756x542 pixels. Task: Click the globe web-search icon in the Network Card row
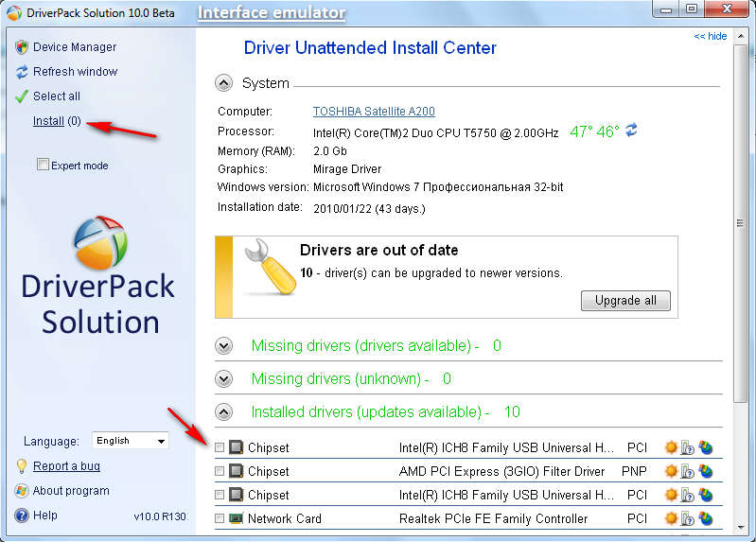tap(705, 518)
